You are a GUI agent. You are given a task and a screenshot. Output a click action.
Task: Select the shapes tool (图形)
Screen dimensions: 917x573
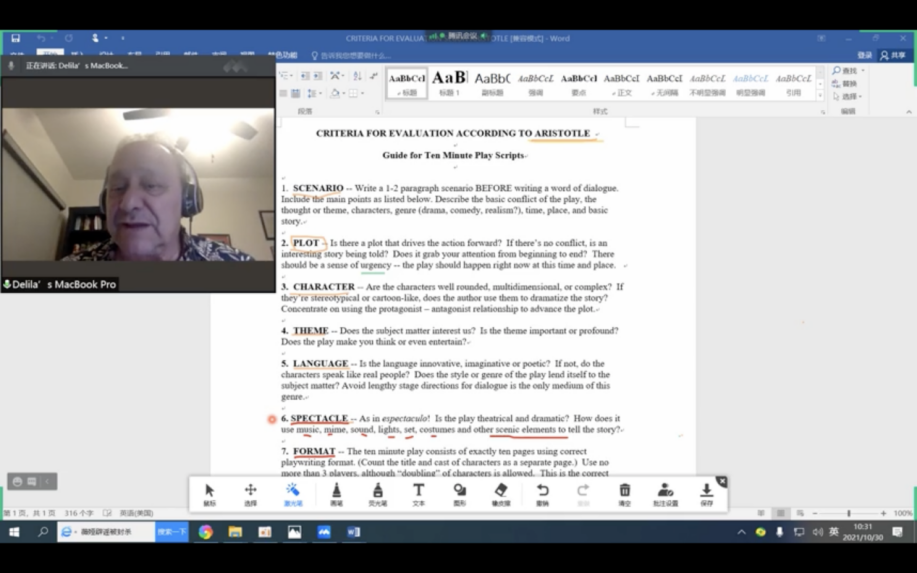pos(459,493)
